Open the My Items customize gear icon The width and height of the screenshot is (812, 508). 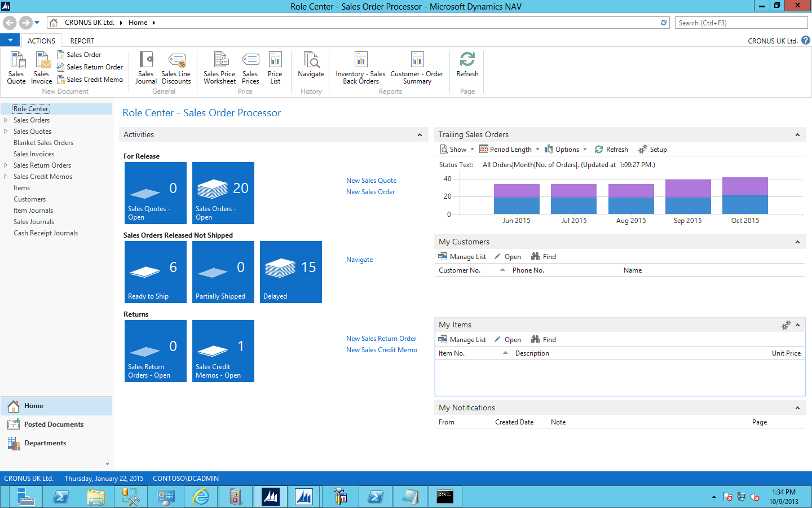click(785, 325)
